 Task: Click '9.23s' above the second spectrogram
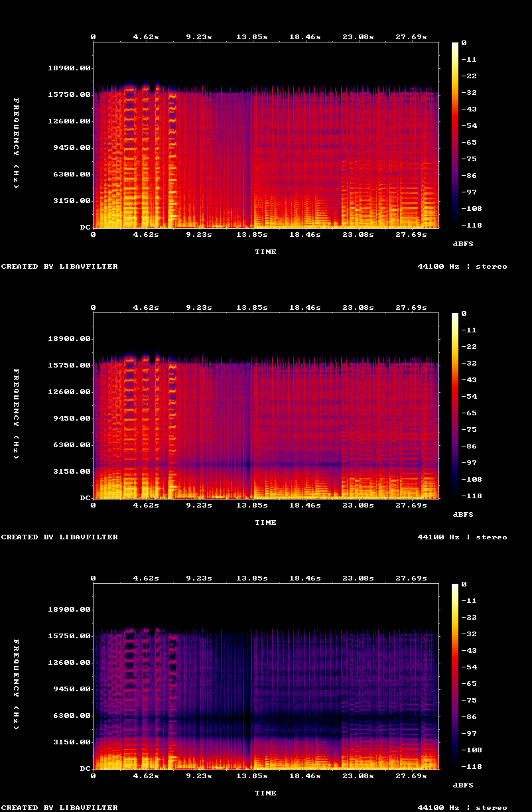tap(199, 308)
